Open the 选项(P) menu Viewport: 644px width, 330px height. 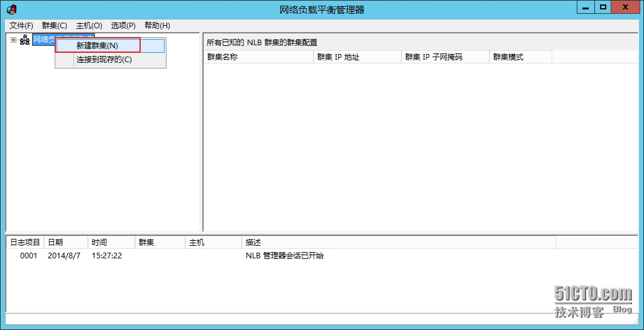tap(123, 25)
